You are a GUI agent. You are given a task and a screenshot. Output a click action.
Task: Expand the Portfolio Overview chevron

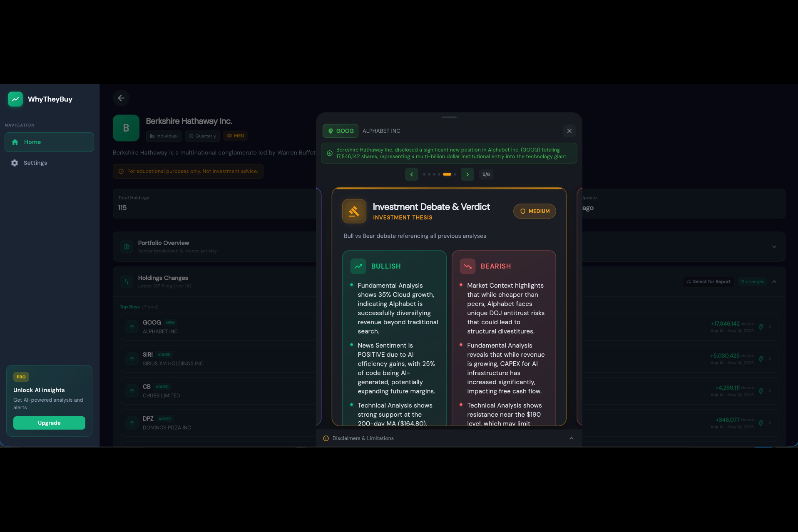pyautogui.click(x=774, y=247)
